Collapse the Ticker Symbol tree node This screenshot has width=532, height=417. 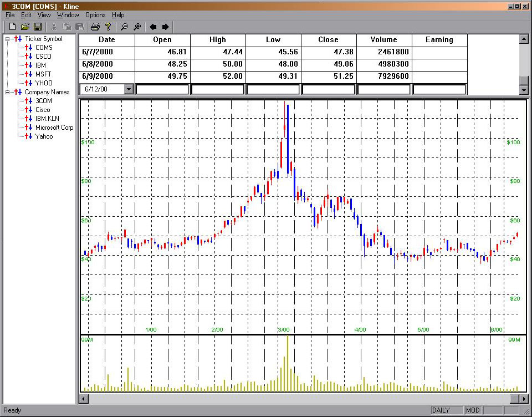[x=8, y=39]
